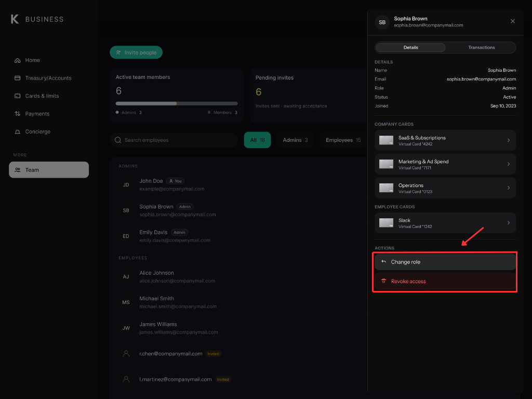Open Michael Smith's employee row
The height and width of the screenshot is (399, 532).
pyautogui.click(x=238, y=302)
